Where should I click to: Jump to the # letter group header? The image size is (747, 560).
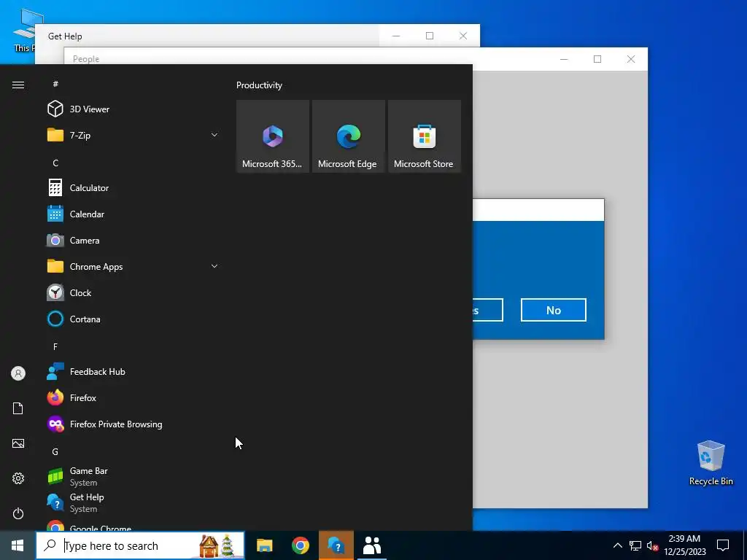pos(55,84)
